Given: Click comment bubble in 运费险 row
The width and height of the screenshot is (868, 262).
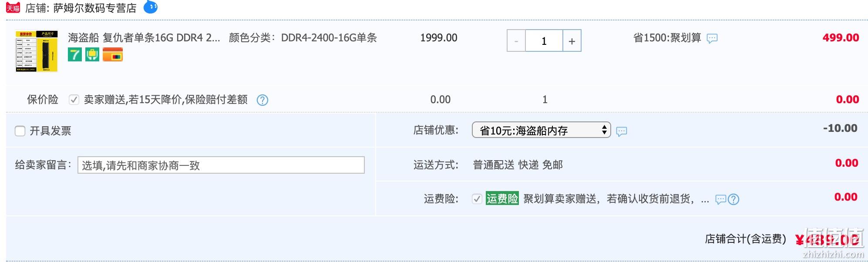Looking at the screenshot, I should pyautogui.click(x=721, y=199).
